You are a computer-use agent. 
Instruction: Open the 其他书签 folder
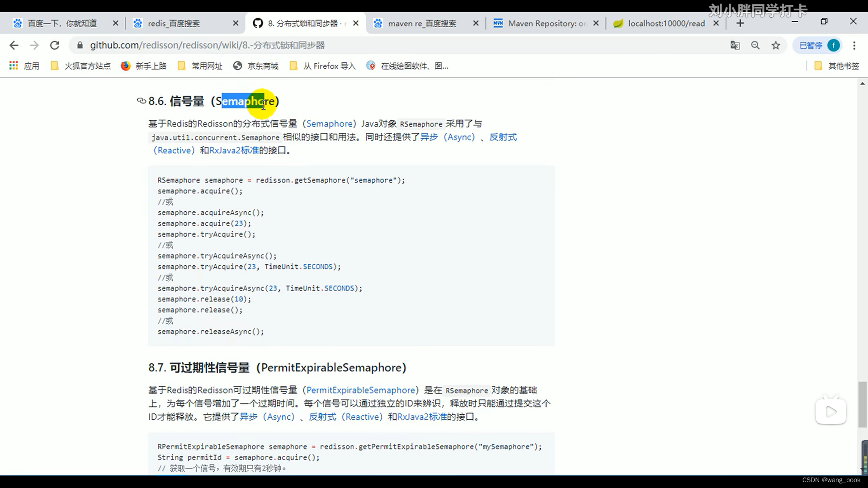(836, 66)
